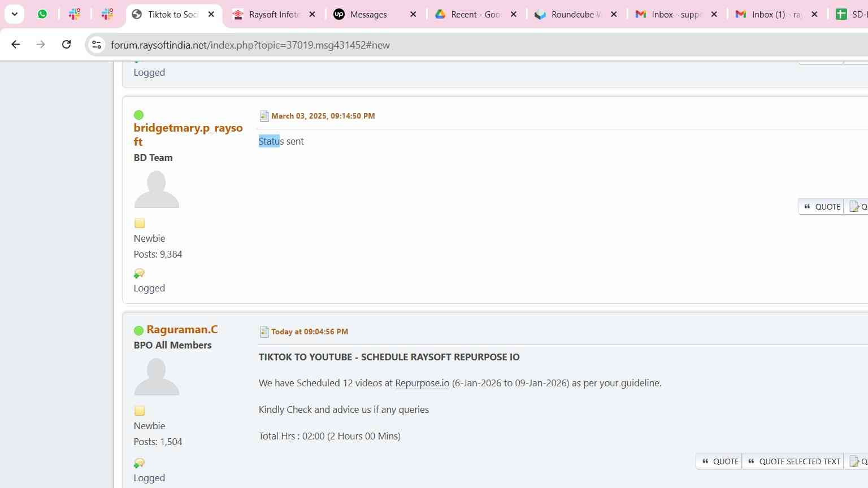This screenshot has width=868, height=488.
Task: Close the Roundcube tab
Action: click(x=614, y=14)
